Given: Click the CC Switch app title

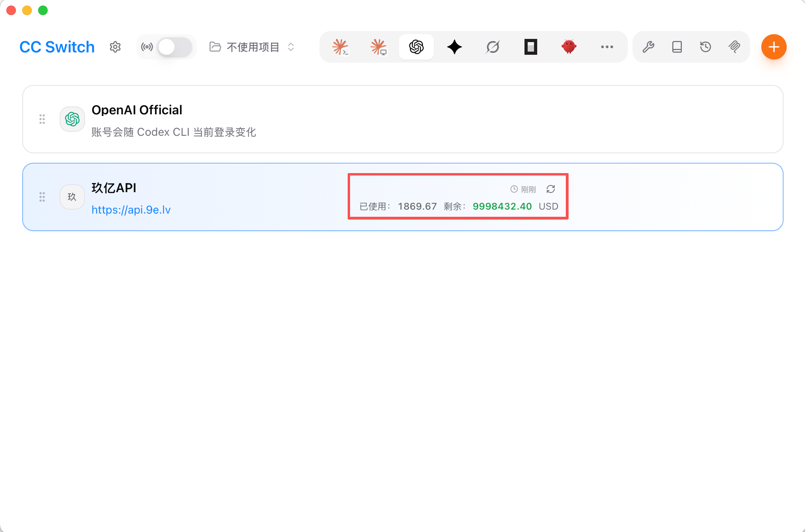Looking at the screenshot, I should [57, 47].
